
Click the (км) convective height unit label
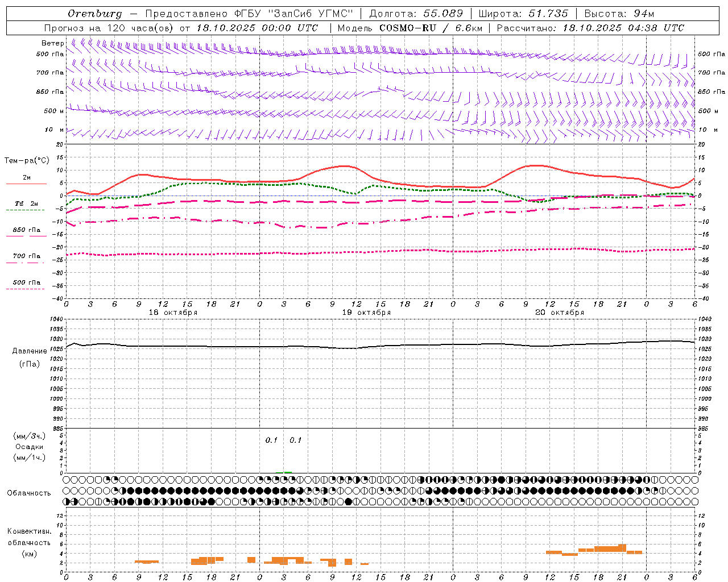tap(29, 554)
